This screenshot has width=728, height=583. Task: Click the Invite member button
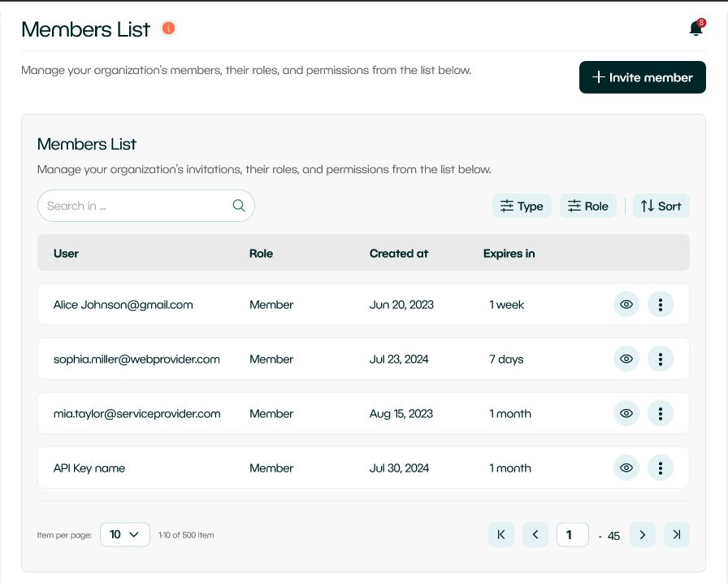(x=642, y=78)
